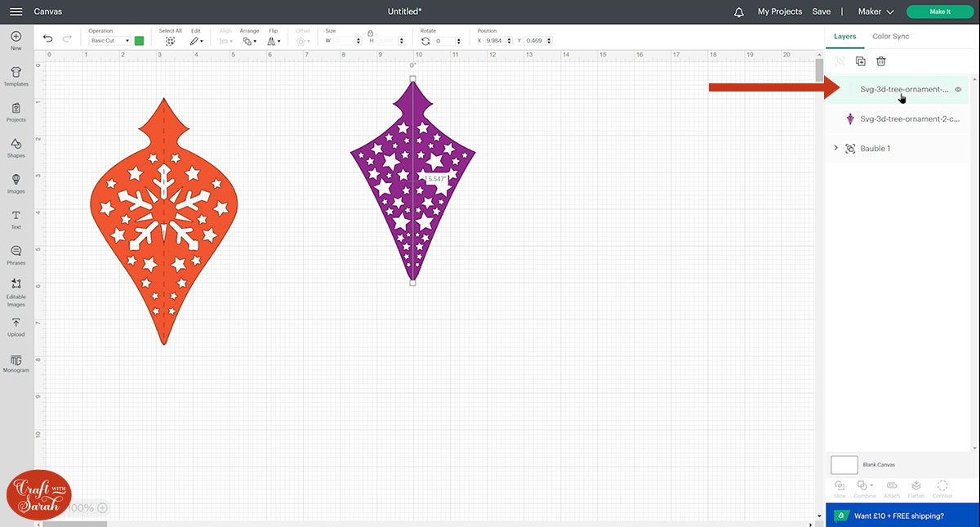Expand the Bauble 1 group
The width and height of the screenshot is (980, 527).
coord(835,148)
